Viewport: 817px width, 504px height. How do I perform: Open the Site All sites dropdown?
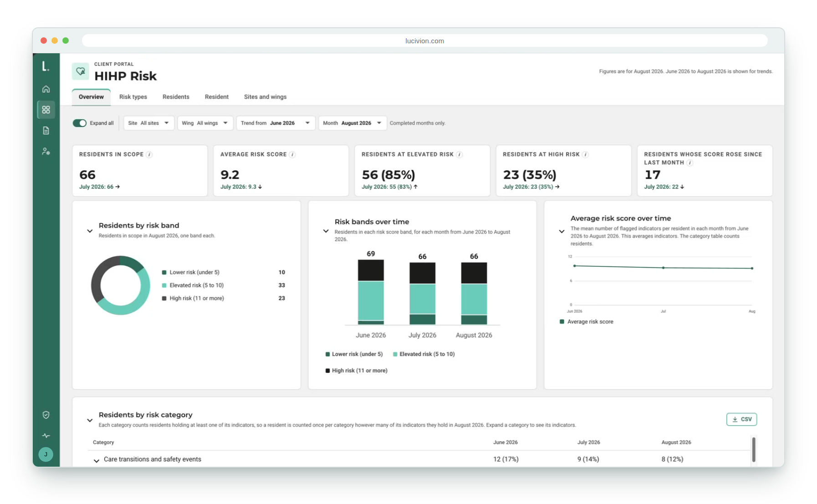pyautogui.click(x=148, y=123)
